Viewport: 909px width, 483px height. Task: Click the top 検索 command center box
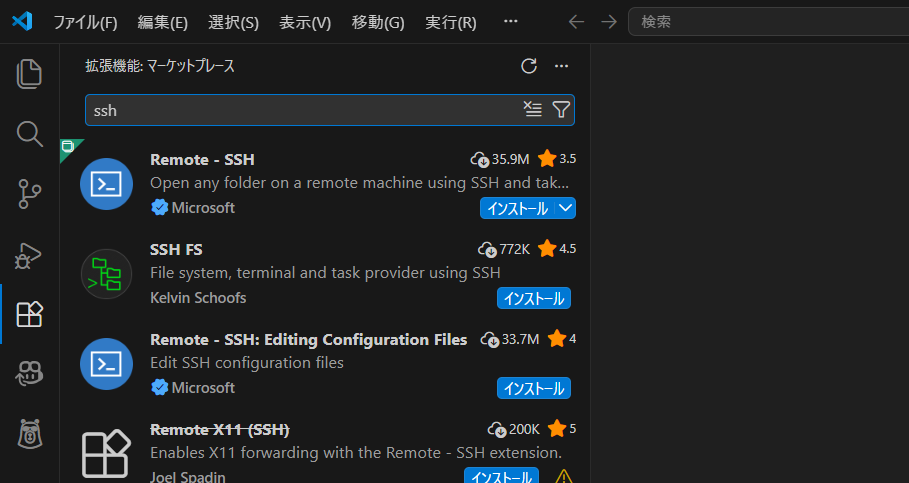(x=769, y=22)
